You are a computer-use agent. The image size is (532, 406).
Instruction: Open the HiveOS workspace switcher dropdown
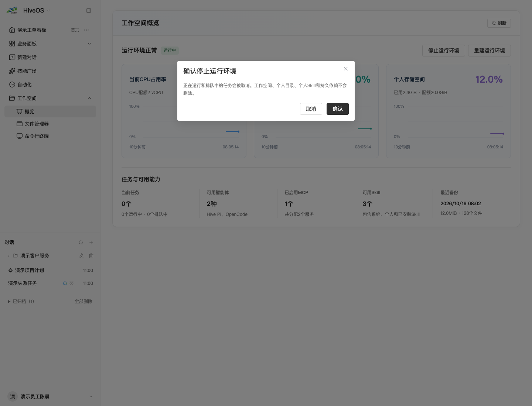(48, 10)
